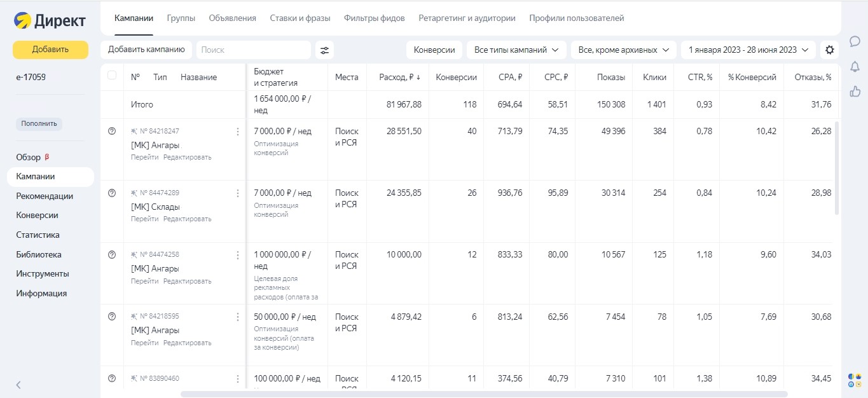Viewport: 868px width, 398px height.
Task: Switch to the Группы tab
Action: 181,18
